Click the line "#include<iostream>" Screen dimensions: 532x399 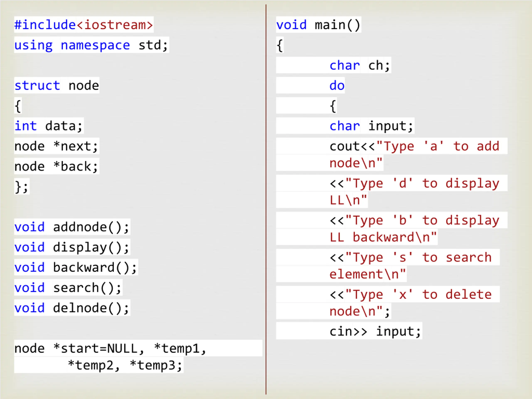click(x=84, y=25)
